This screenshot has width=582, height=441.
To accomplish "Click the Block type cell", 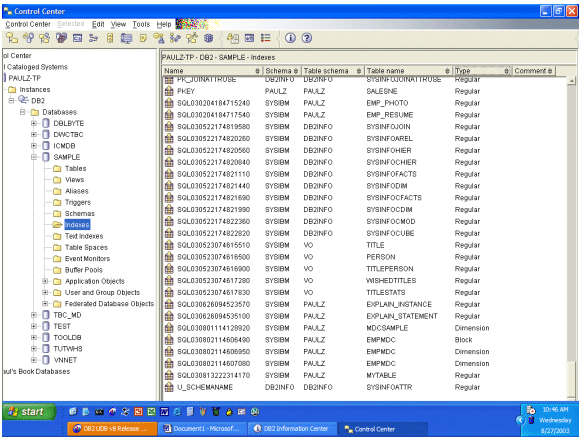I will click(464, 340).
